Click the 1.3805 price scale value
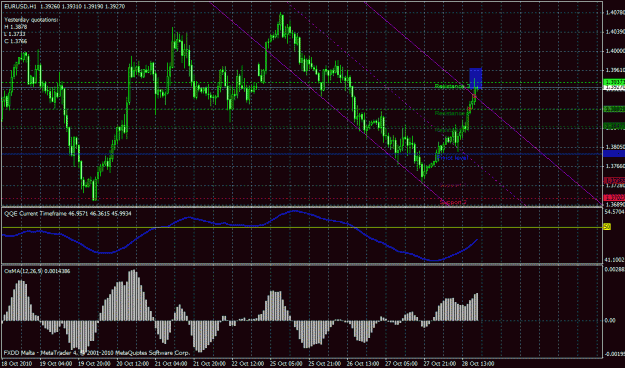Viewport: 625px width, 368px height. point(615,147)
